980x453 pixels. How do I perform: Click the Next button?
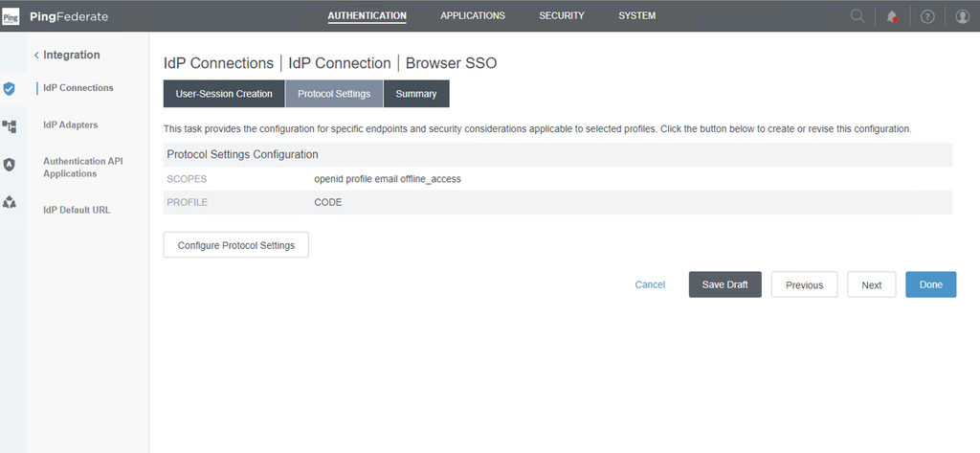pyautogui.click(x=871, y=284)
